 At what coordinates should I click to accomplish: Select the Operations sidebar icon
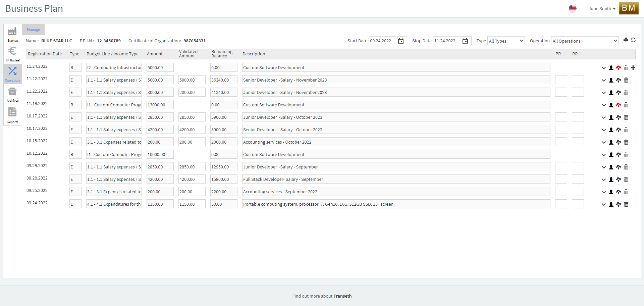[x=13, y=74]
